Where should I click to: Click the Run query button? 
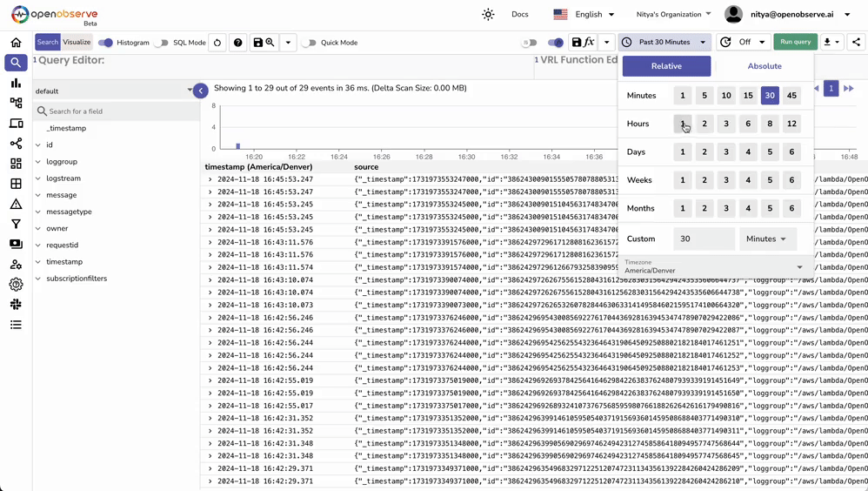[x=796, y=42]
